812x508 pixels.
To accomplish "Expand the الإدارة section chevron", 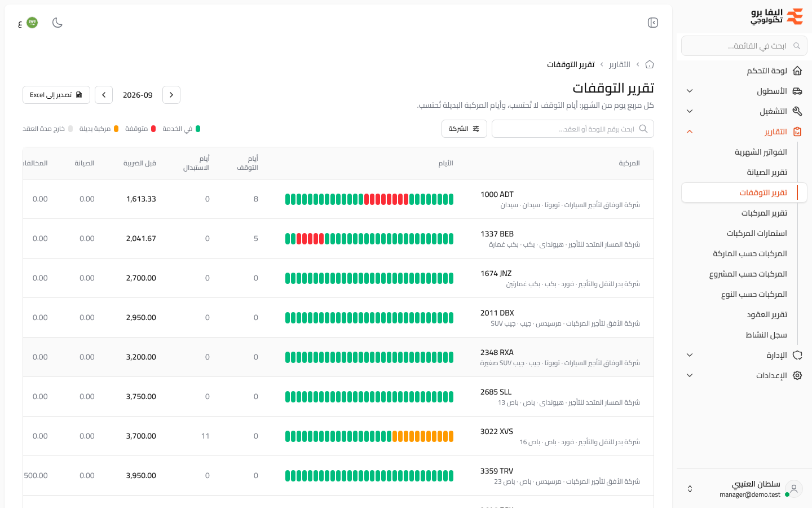I will pyautogui.click(x=690, y=355).
